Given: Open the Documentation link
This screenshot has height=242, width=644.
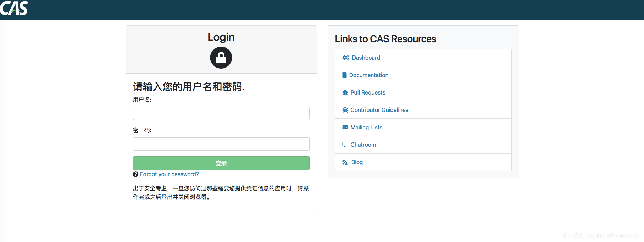Looking at the screenshot, I should pyautogui.click(x=369, y=75).
